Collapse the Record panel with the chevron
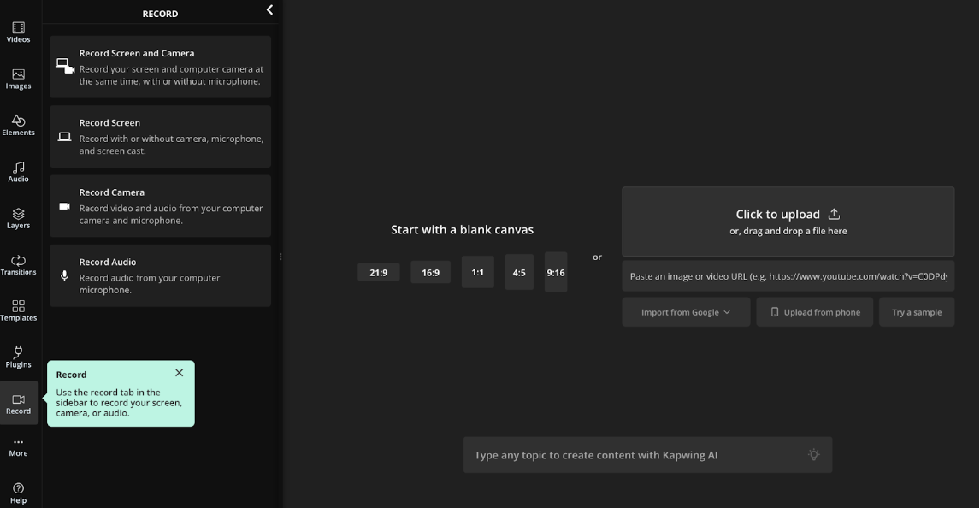Screen dimensions: 980x508 click(269, 9)
